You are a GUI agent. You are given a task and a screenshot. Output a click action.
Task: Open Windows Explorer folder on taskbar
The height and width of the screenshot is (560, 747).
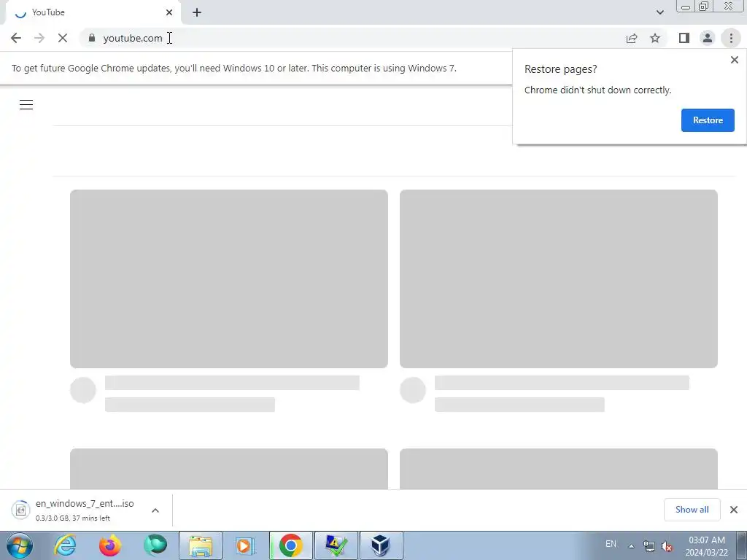click(201, 545)
